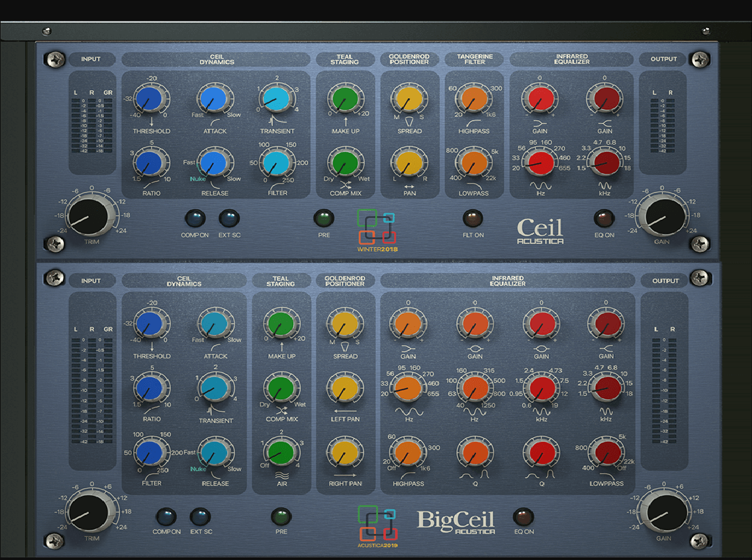Click the Ceil MAKE UP green knob
Image resolution: width=752 pixels, height=560 pixels.
point(345,99)
